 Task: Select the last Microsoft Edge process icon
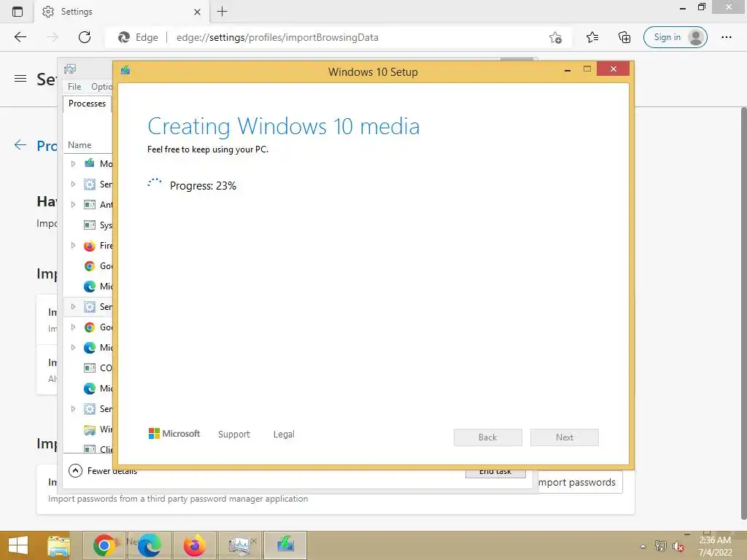[x=90, y=389]
